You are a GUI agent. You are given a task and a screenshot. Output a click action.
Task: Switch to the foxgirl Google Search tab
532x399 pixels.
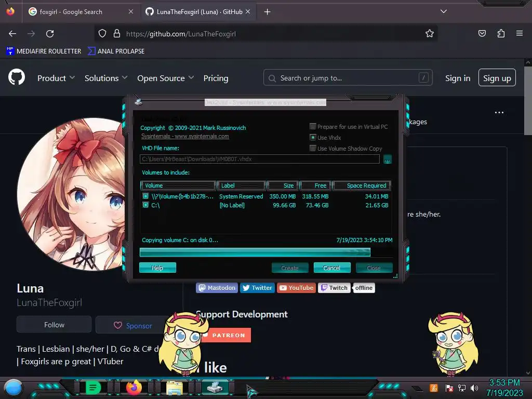80,12
